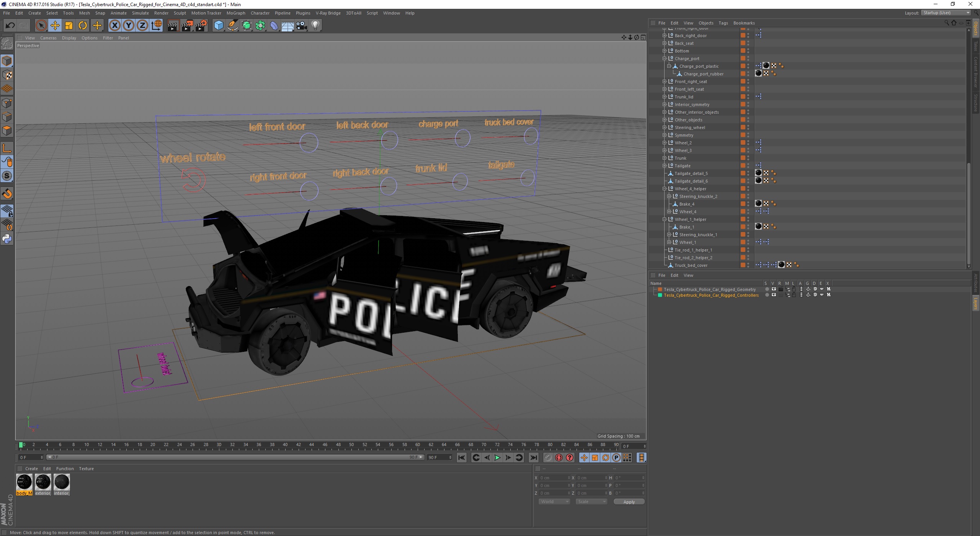Click the coordinate system globe icon

tap(157, 26)
